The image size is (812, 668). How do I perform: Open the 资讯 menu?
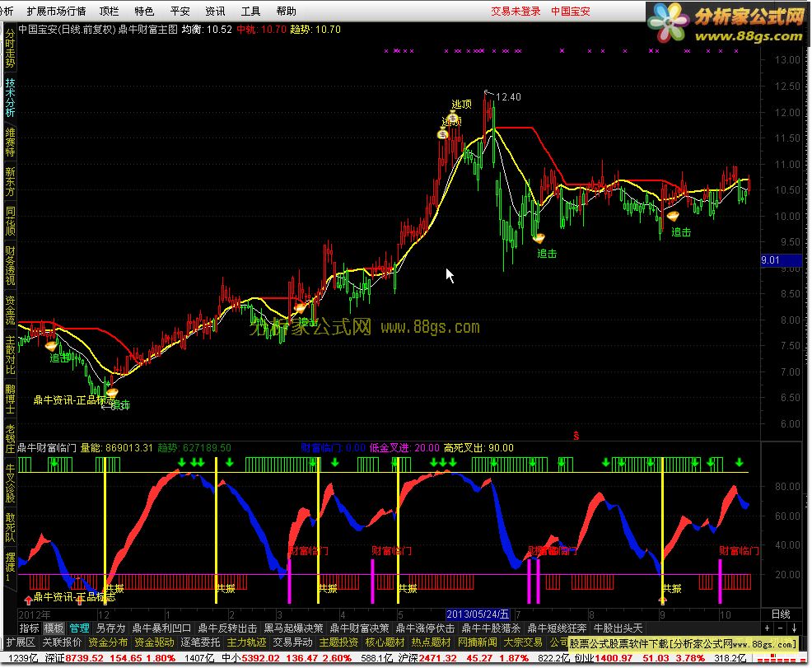(x=215, y=11)
